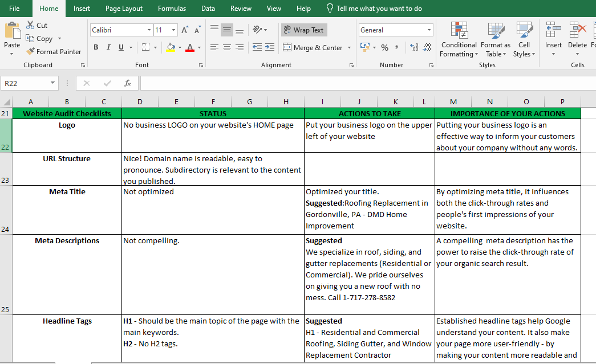Expand the Copy options arrow

[x=59, y=38]
